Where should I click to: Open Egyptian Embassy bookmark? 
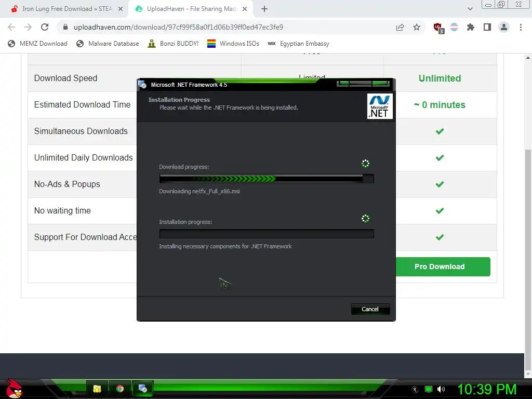(x=299, y=44)
